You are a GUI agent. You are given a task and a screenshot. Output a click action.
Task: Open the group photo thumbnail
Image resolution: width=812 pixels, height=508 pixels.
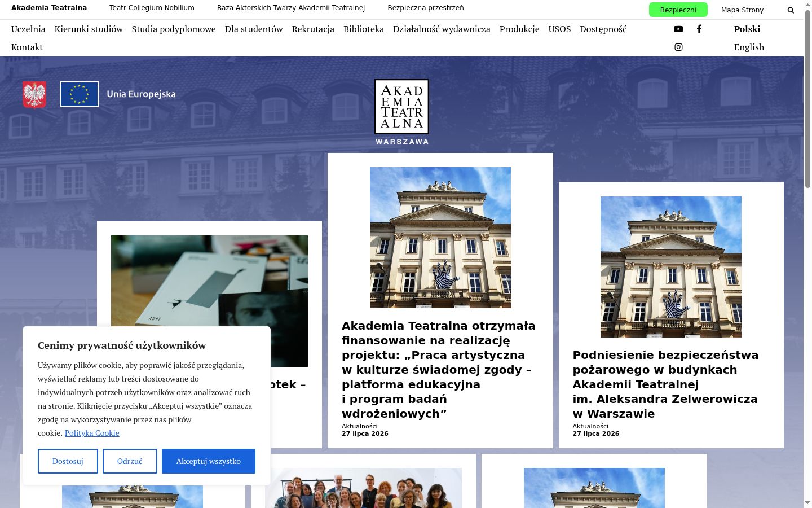click(x=363, y=488)
